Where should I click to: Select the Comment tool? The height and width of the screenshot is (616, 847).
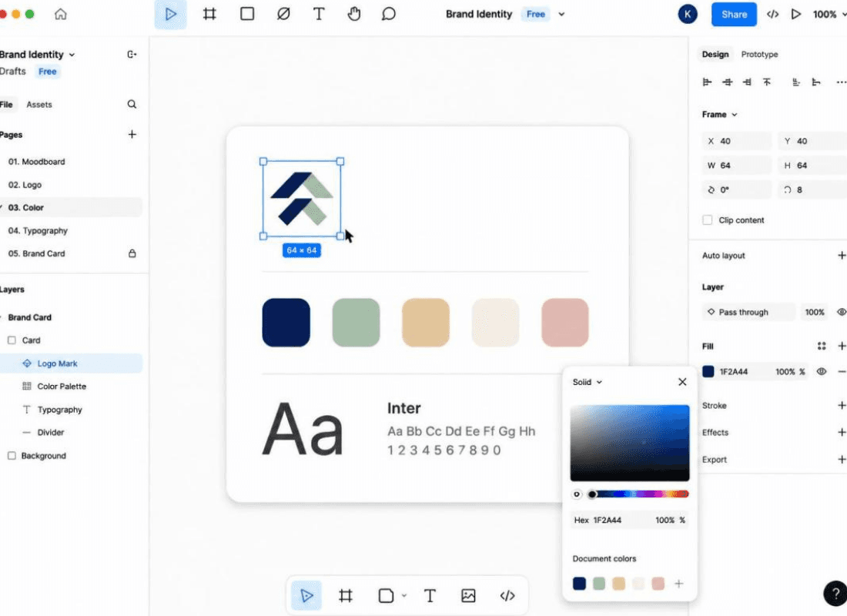[388, 14]
